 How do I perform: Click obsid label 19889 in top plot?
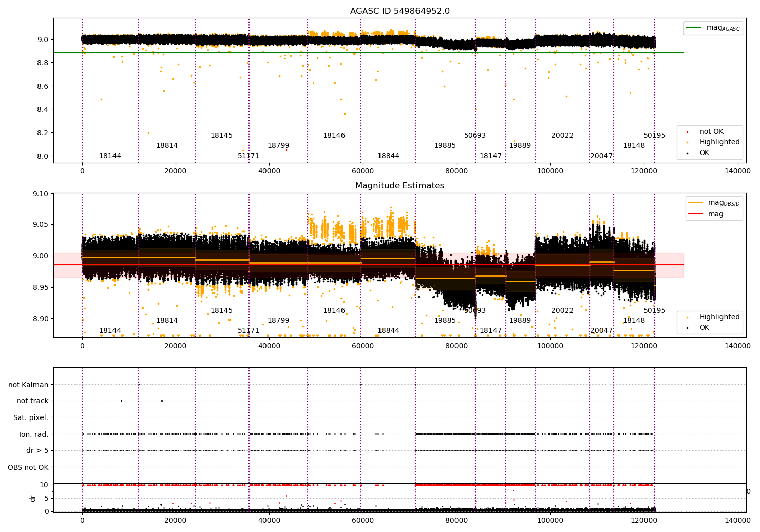tap(520, 146)
